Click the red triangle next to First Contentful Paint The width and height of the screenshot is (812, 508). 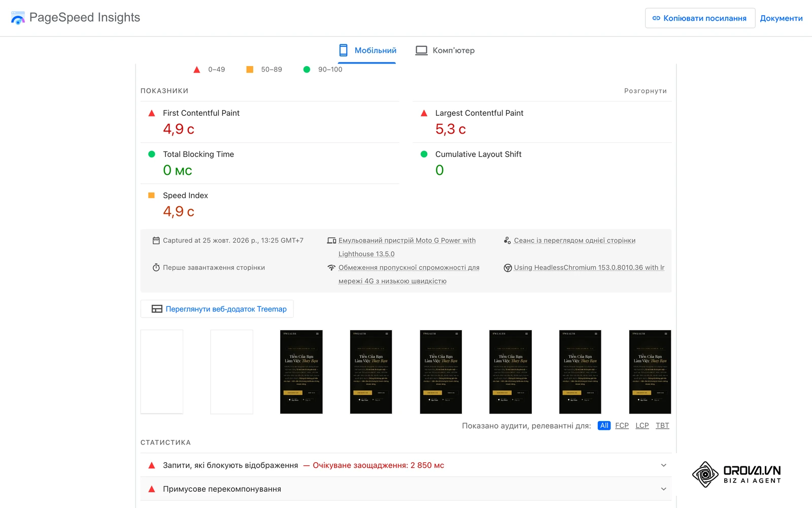point(151,113)
